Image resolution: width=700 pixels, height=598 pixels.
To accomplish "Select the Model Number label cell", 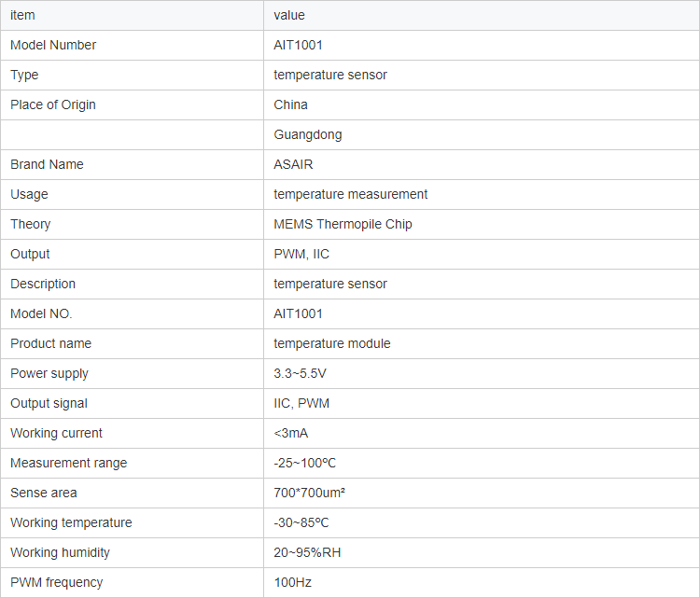I will tap(53, 45).
